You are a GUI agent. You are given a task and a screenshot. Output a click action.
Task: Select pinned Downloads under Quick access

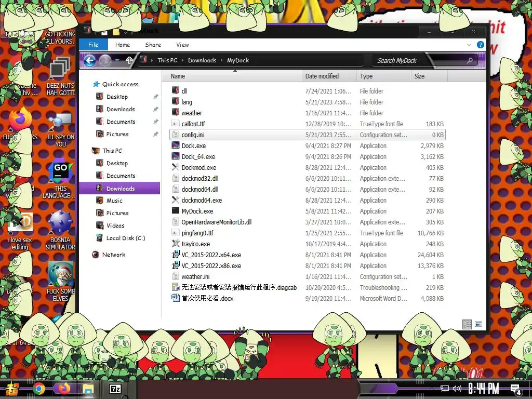click(121, 109)
